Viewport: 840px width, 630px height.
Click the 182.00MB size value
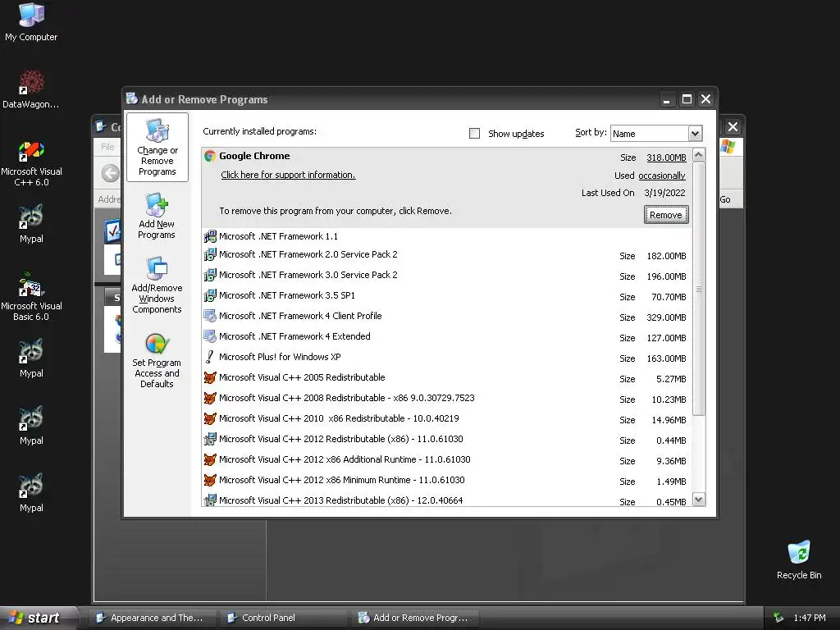(666, 256)
